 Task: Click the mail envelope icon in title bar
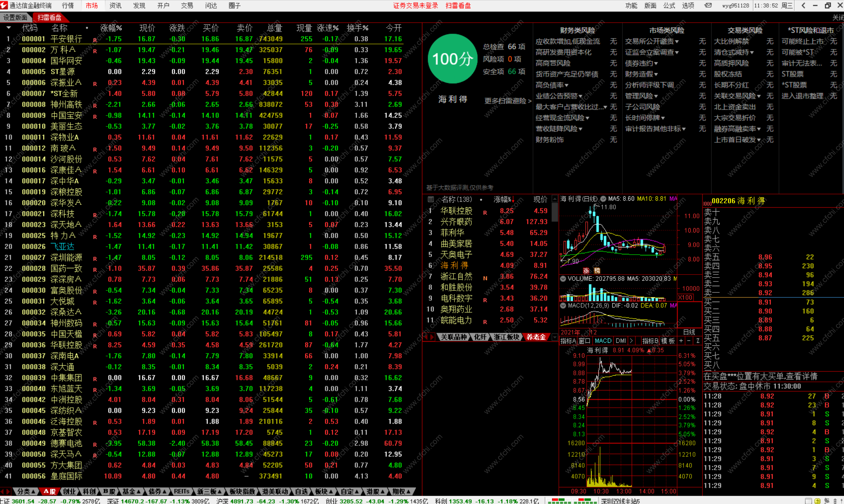point(708,5)
